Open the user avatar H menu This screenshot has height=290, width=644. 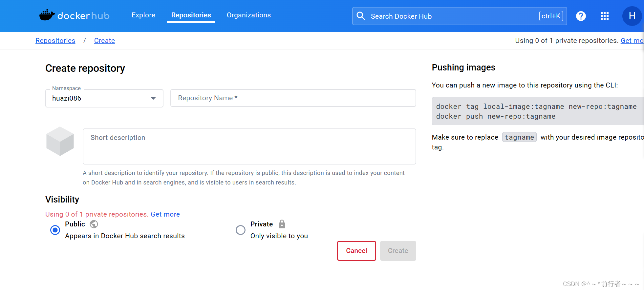(x=632, y=16)
